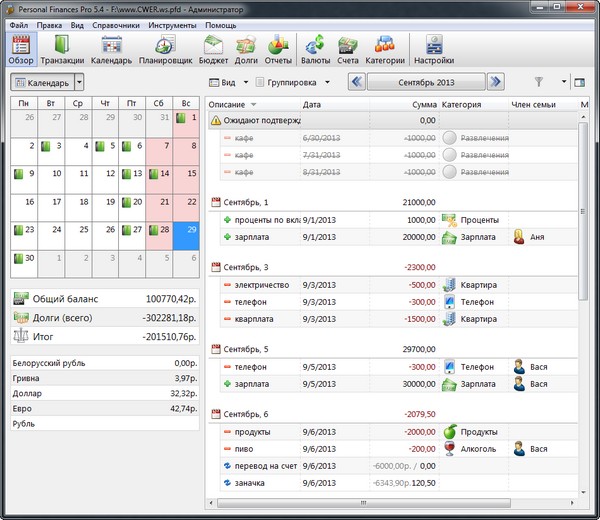Open the Отчеты chart icon
The image size is (600, 520).
(278, 48)
